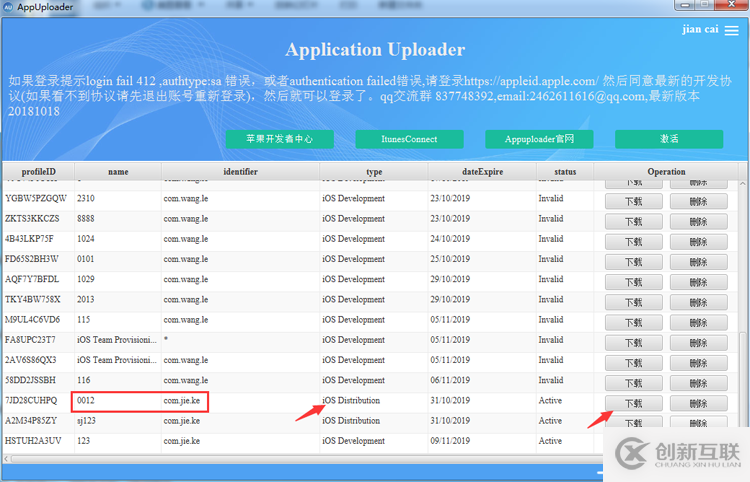The image size is (750, 482).
Task: Click the vertical scrollbar thumb
Action: (x=742, y=378)
